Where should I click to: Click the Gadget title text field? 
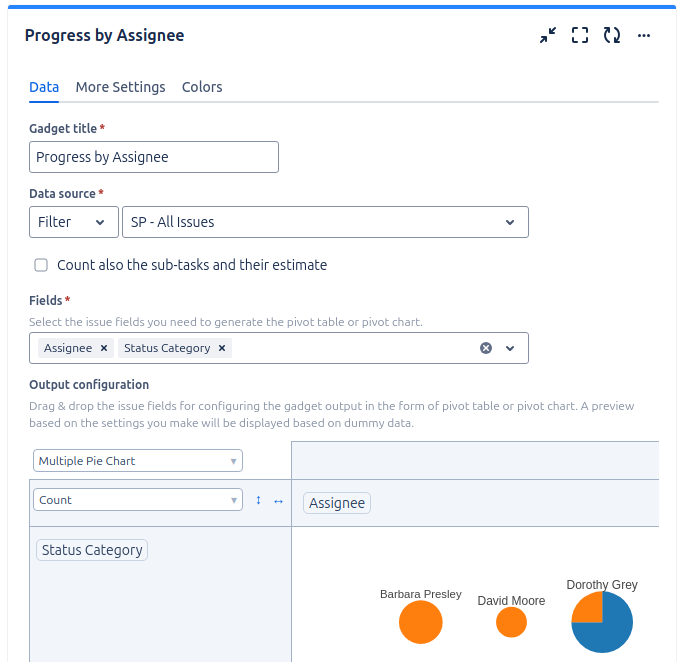154,157
